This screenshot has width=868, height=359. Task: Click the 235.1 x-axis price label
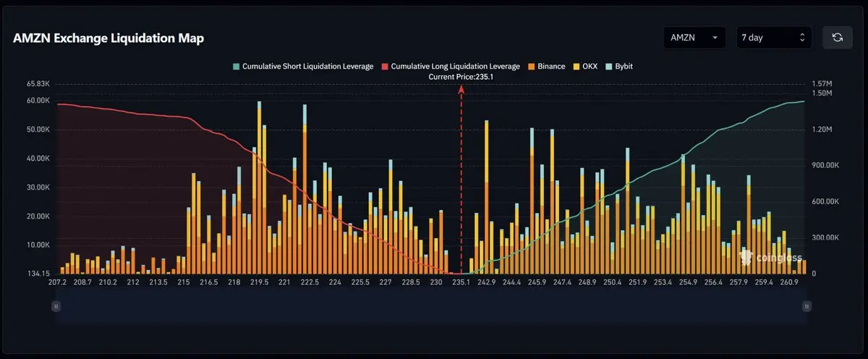tap(461, 283)
